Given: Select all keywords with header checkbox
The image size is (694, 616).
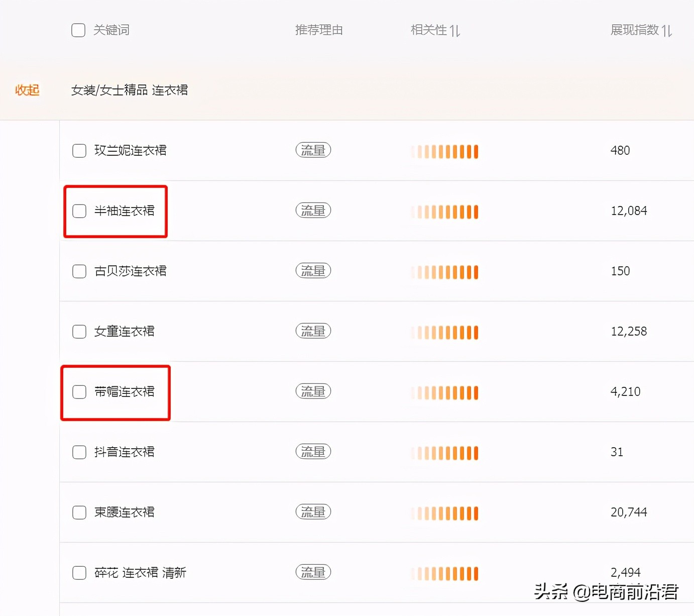Looking at the screenshot, I should point(78,30).
